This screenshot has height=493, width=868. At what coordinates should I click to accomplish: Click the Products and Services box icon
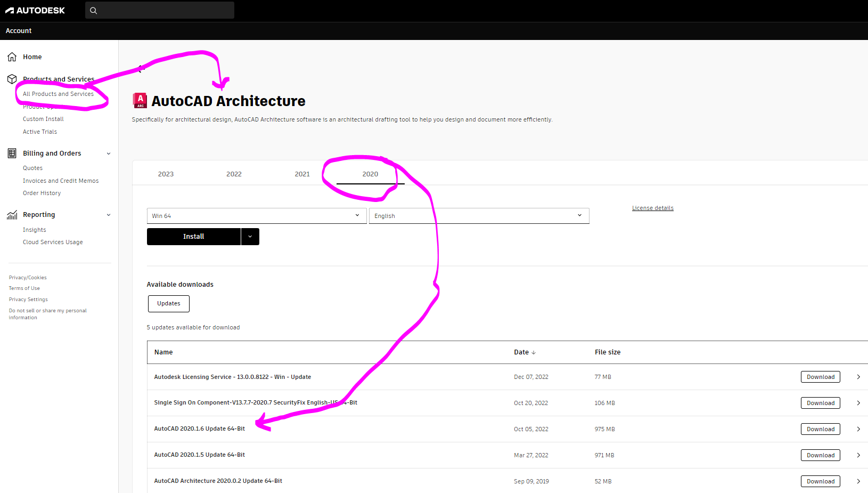[x=12, y=78]
